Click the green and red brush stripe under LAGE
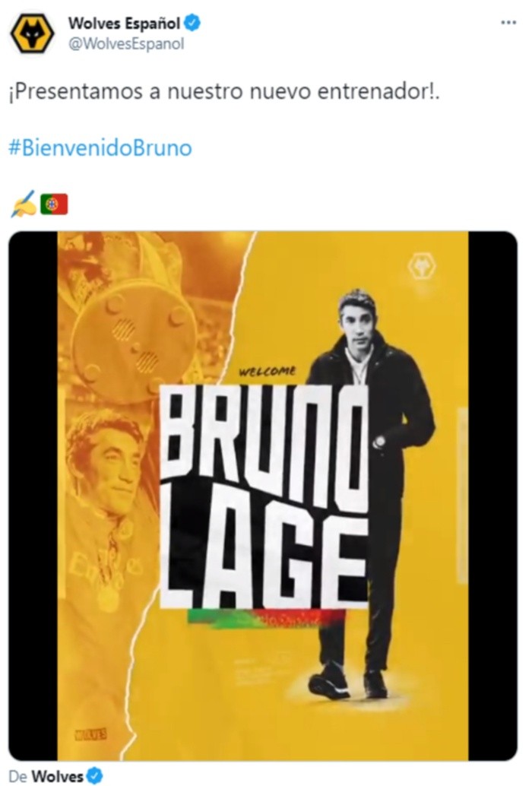The height and width of the screenshot is (786, 532). pos(267,618)
